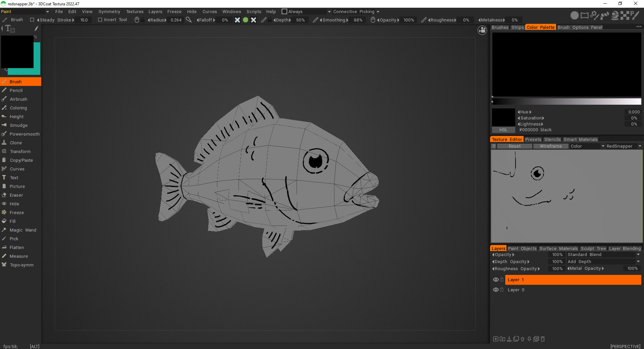Click the Smoothing value field 88%
The width and height of the screenshot is (644, 349).
point(358,20)
